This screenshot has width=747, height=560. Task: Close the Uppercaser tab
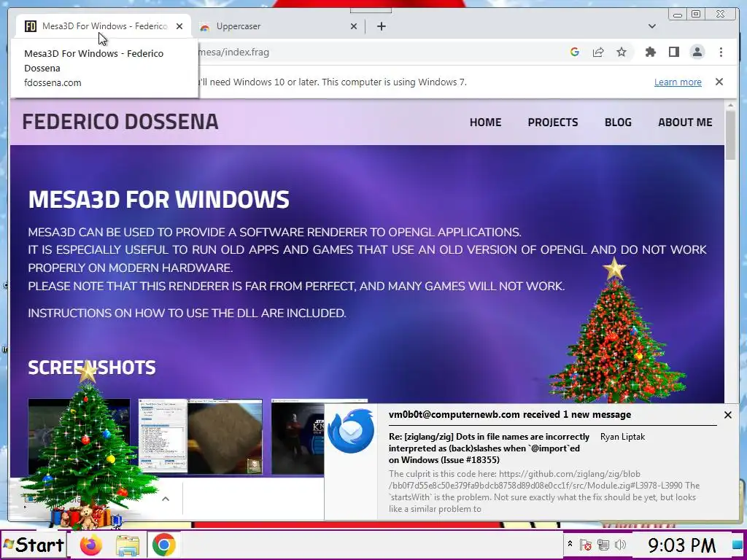(354, 26)
